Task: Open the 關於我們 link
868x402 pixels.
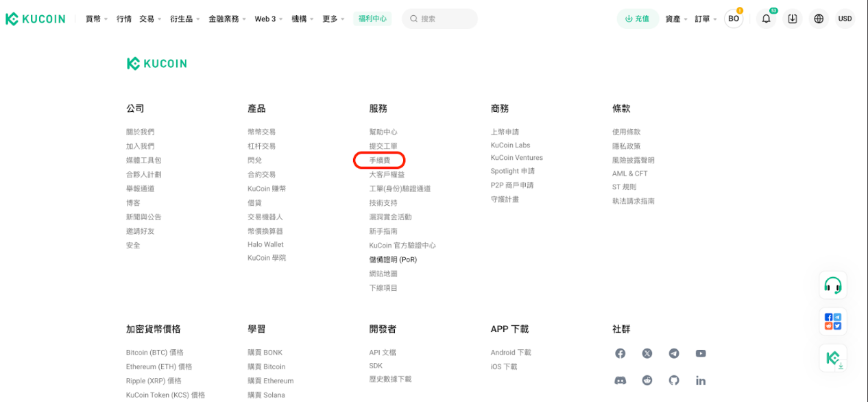Action: [141, 132]
